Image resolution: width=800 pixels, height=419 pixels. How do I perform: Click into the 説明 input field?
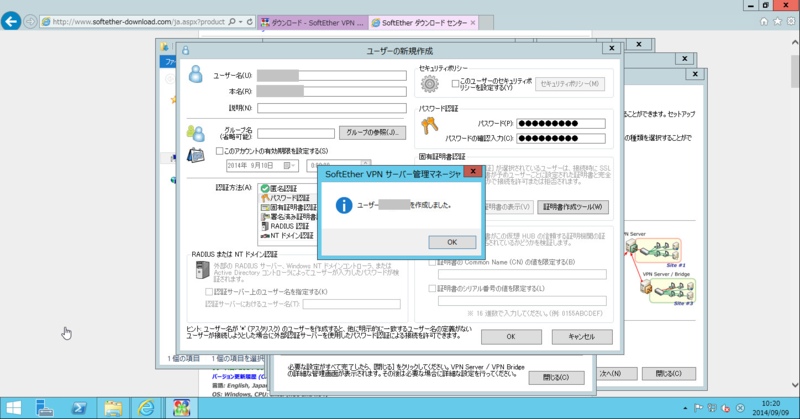(332, 108)
